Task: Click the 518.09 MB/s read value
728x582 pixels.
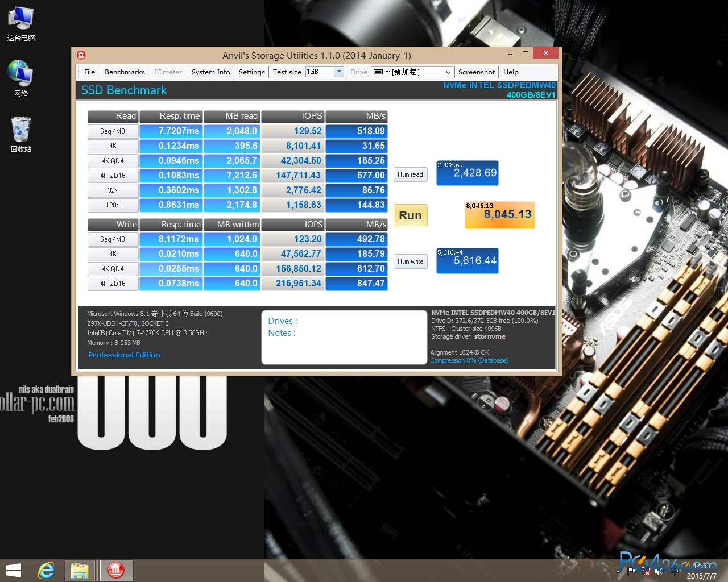Action: (x=357, y=131)
